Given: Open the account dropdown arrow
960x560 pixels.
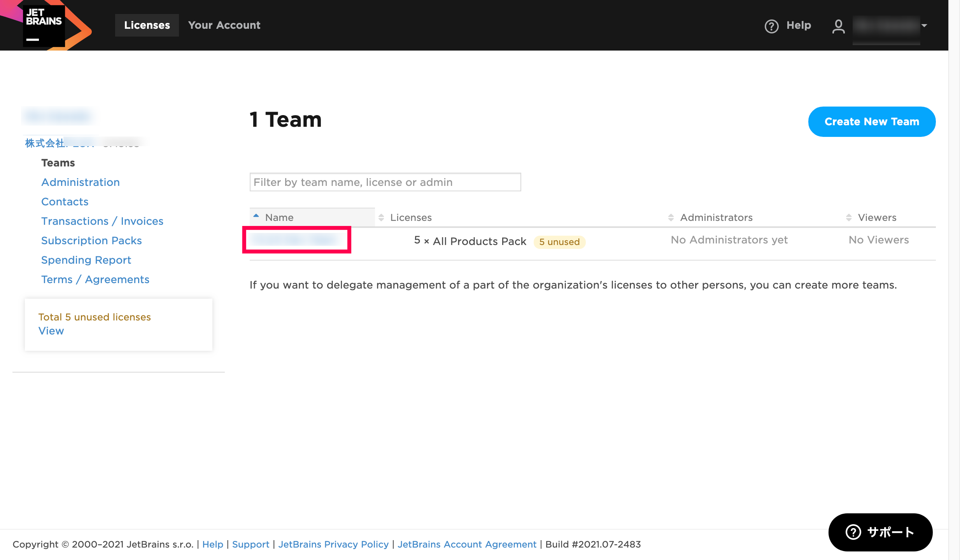Looking at the screenshot, I should 924,26.
